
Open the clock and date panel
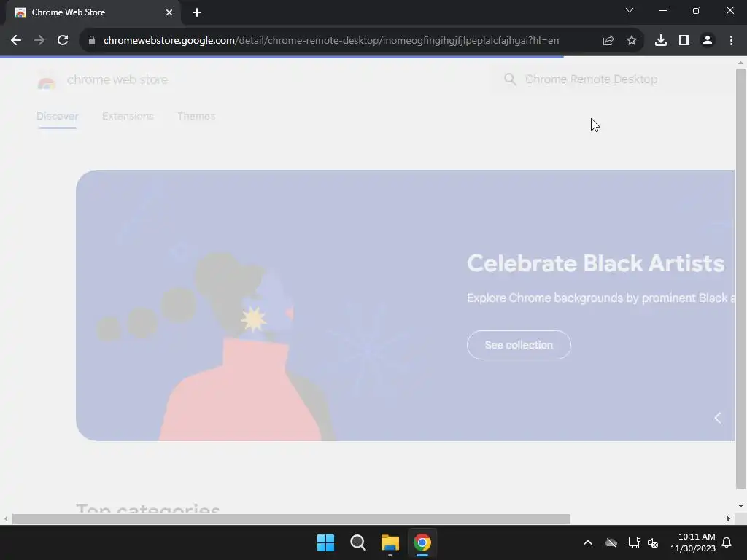point(693,542)
